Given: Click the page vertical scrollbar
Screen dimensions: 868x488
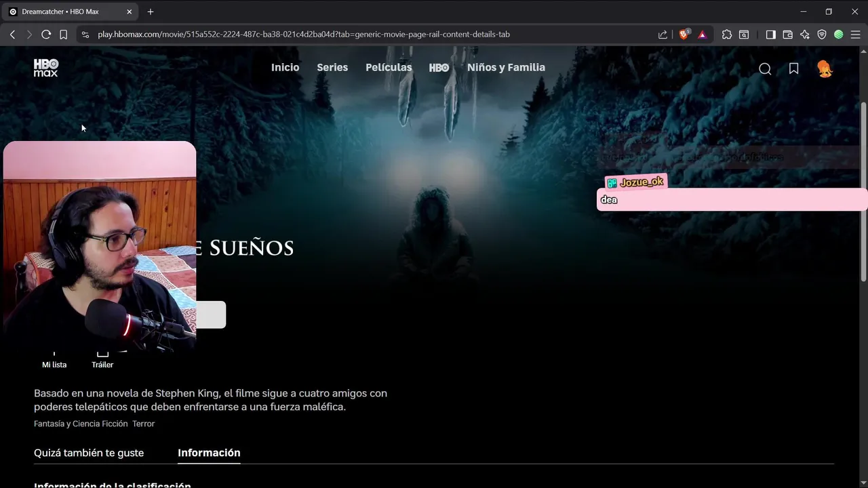Looking at the screenshot, I should (863, 191).
